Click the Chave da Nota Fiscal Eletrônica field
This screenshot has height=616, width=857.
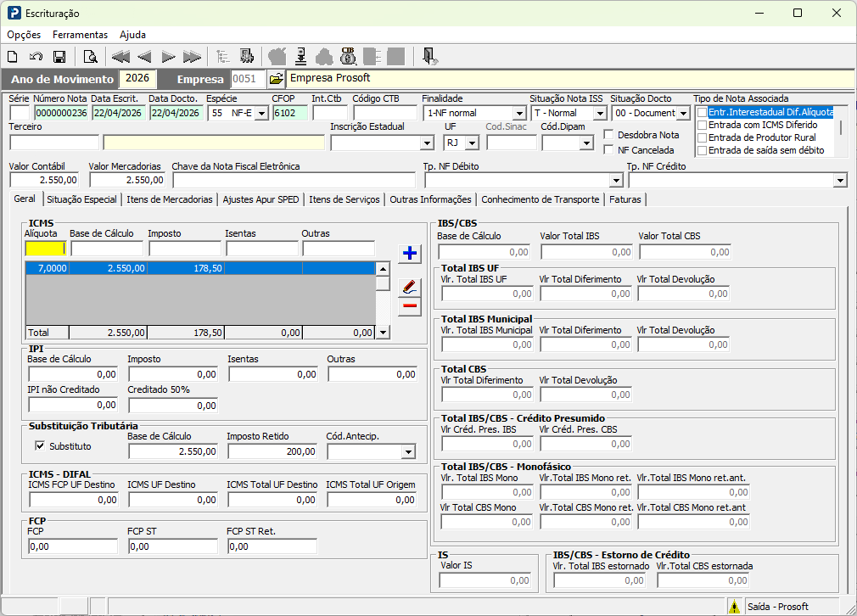(x=294, y=180)
